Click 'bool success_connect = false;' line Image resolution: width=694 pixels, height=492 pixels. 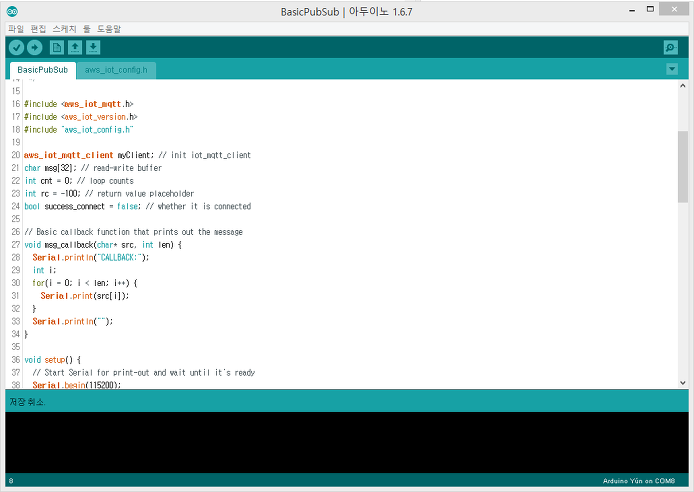point(137,207)
